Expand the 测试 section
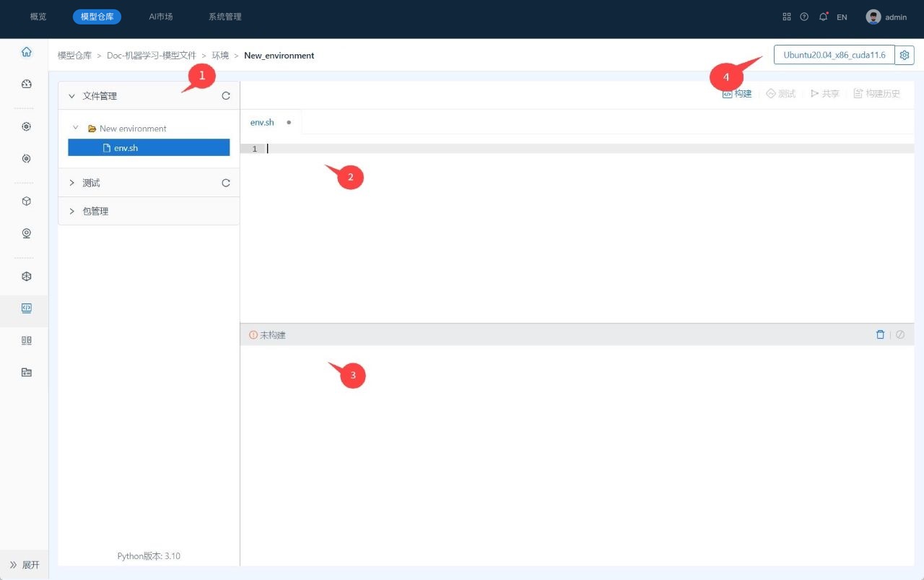Image resolution: width=924 pixels, height=580 pixels. pos(71,183)
